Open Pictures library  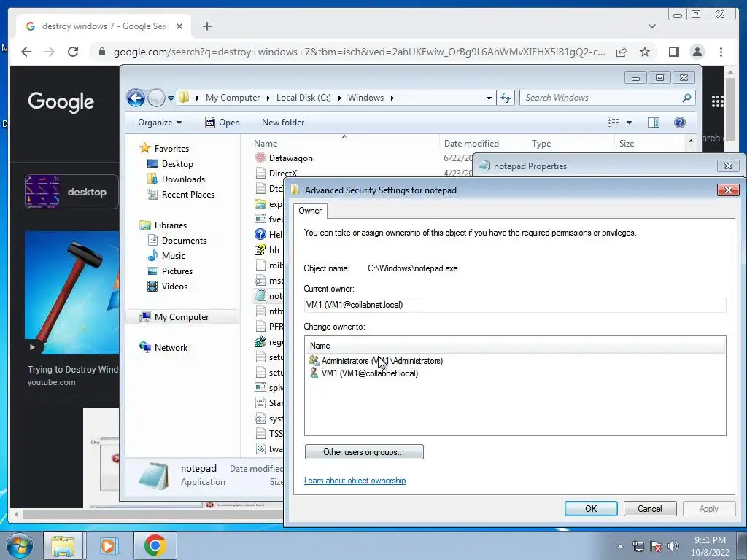click(x=177, y=271)
